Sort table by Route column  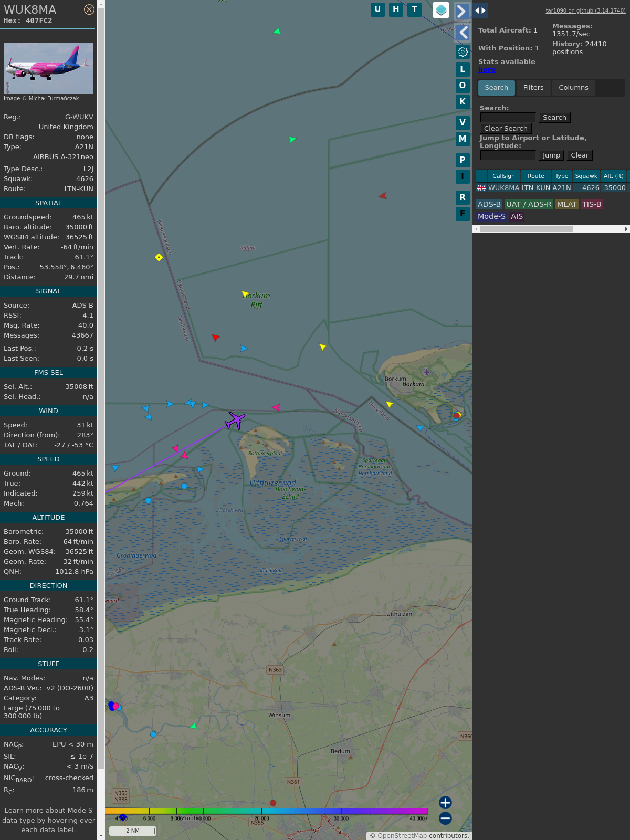click(x=536, y=176)
